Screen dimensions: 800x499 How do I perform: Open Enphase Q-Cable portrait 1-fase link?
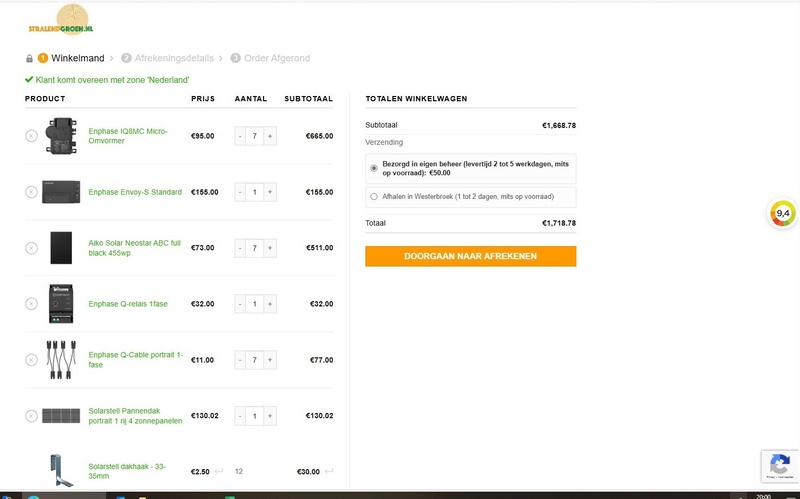tap(135, 360)
